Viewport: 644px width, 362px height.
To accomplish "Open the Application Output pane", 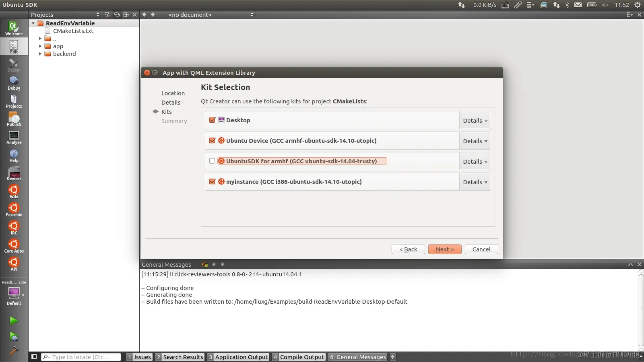I will 238,357.
